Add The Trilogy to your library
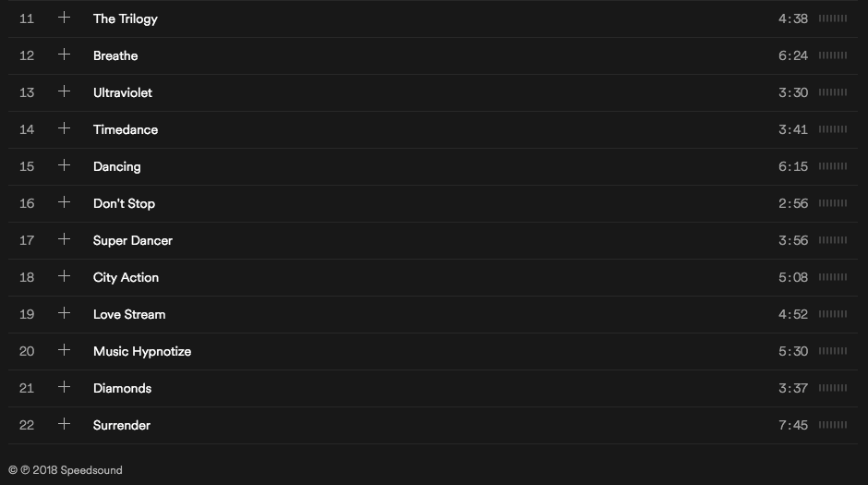Image resolution: width=868 pixels, height=485 pixels. pyautogui.click(x=65, y=18)
